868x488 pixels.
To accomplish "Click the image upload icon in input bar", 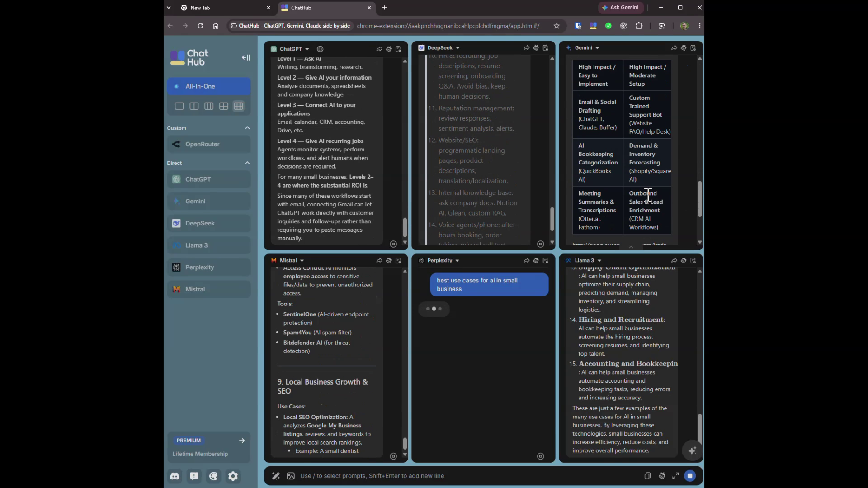I will tap(291, 476).
